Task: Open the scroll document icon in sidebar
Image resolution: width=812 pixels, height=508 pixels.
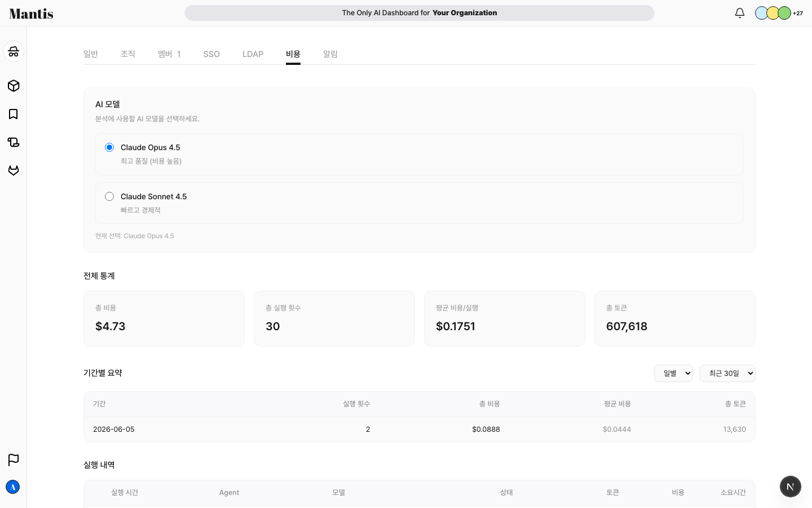Action: coord(14,142)
